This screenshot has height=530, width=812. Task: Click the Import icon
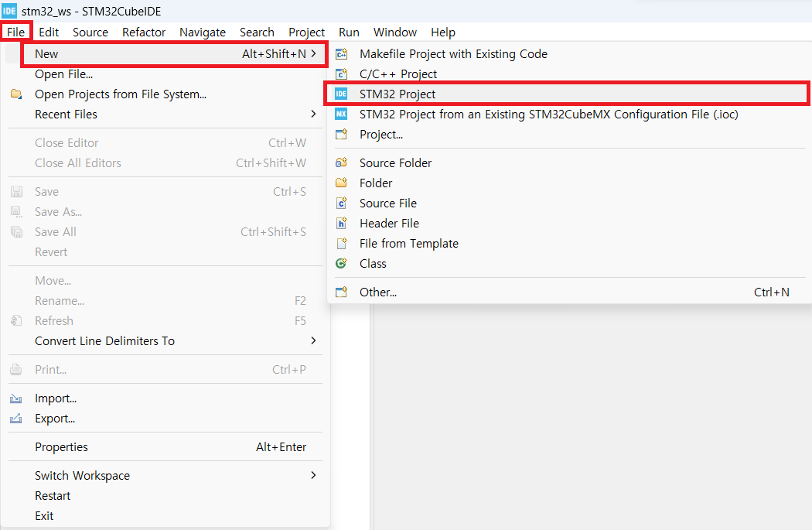click(16, 398)
